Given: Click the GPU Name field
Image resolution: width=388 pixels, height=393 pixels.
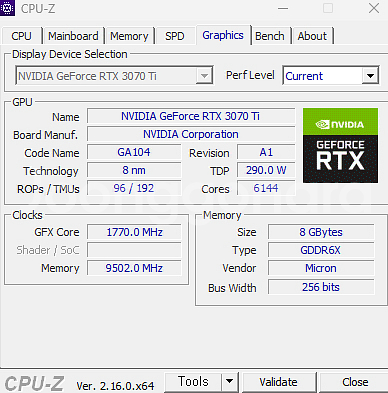Looking at the screenshot, I should coord(191,116).
